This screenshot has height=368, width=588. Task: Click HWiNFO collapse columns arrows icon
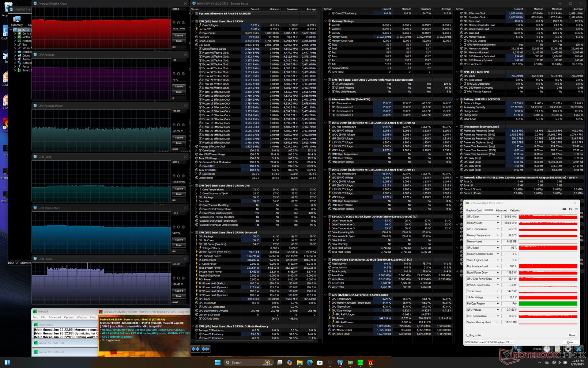tap(205, 349)
